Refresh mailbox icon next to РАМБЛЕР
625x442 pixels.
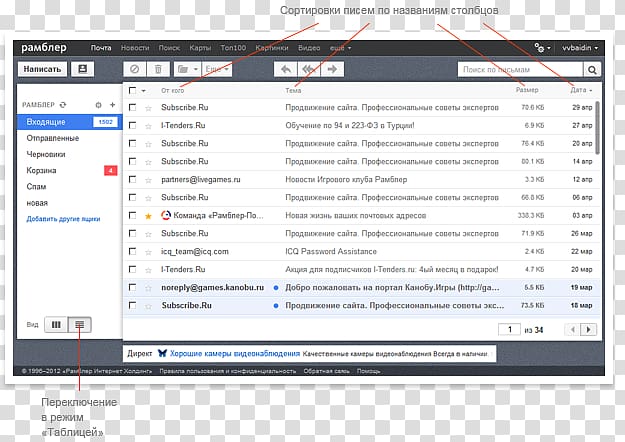pos(63,105)
